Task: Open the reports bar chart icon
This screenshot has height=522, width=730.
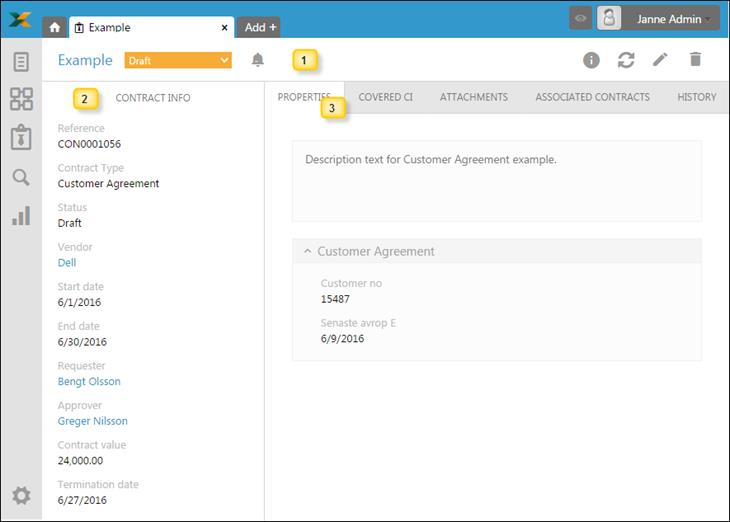Action: tap(21, 215)
